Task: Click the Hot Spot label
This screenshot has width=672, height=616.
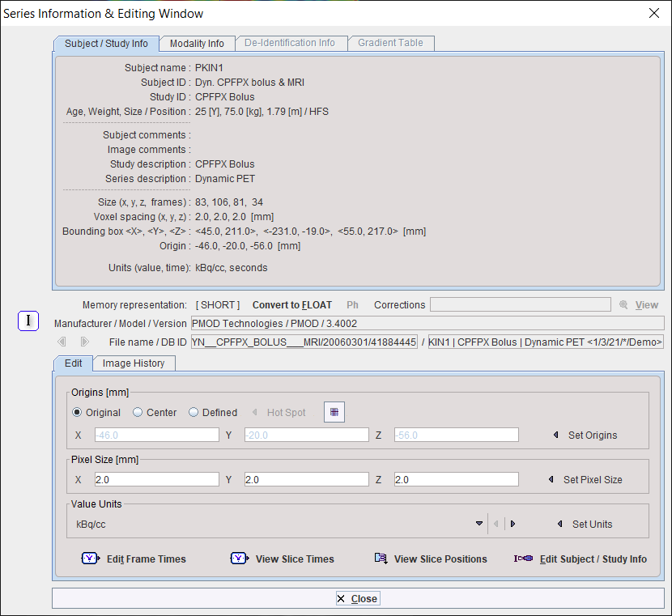Action: point(287,413)
